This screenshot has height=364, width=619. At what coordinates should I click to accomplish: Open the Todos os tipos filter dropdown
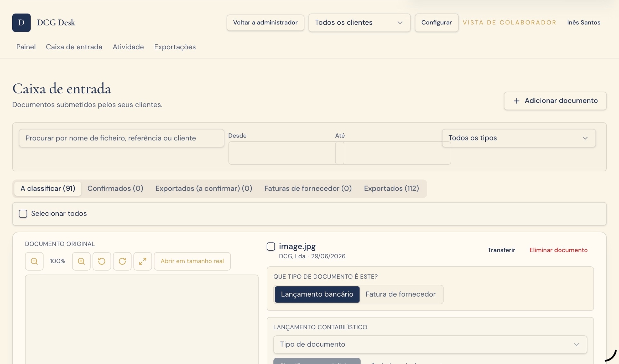[518, 138]
